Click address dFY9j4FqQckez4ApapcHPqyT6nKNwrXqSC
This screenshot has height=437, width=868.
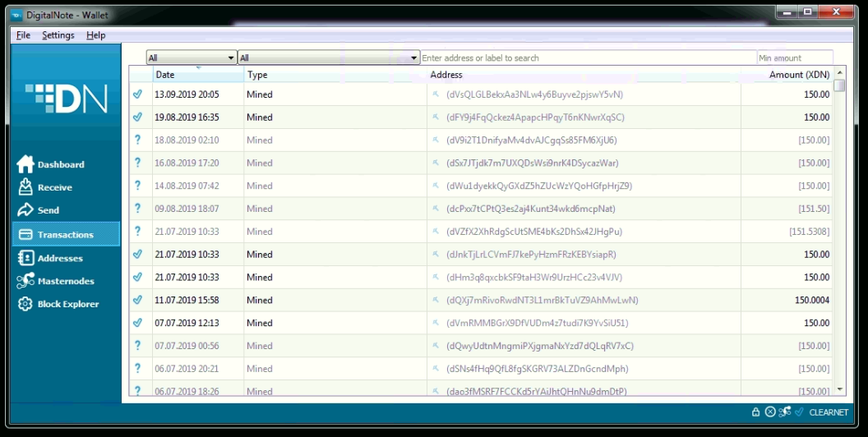point(535,117)
